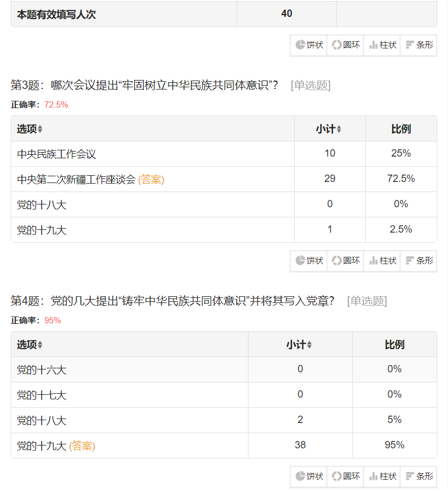Display 柱状 column chart for question 3 results
Viewport: 448px width, 490px height.
[x=382, y=261]
